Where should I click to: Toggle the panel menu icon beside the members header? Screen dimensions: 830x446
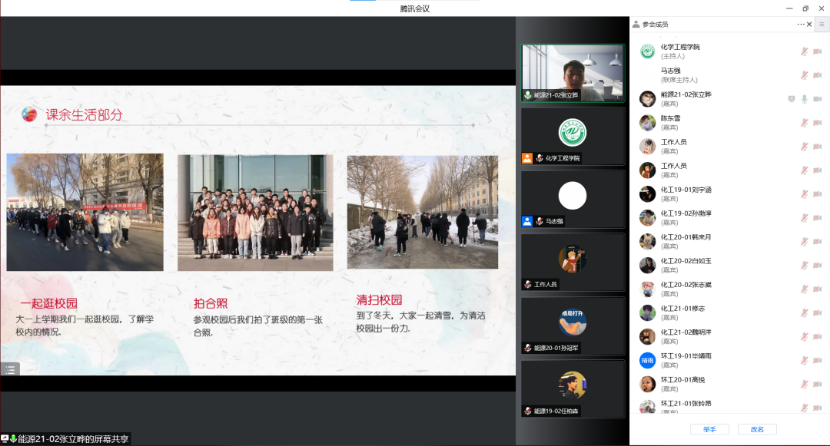click(822, 24)
